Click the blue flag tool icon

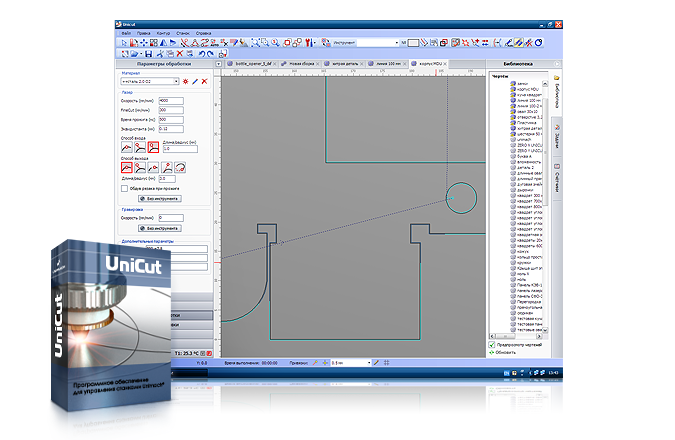coord(173,43)
